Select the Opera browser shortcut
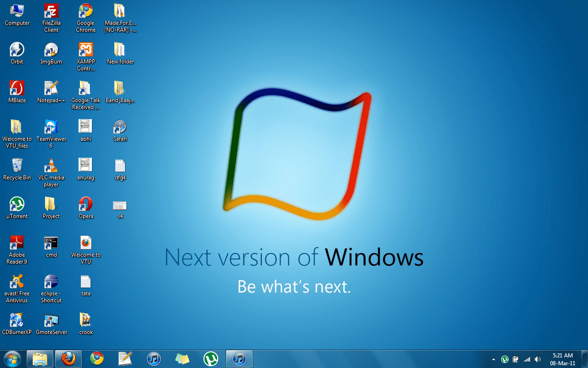Screen dimensions: 588x368 click(x=85, y=208)
